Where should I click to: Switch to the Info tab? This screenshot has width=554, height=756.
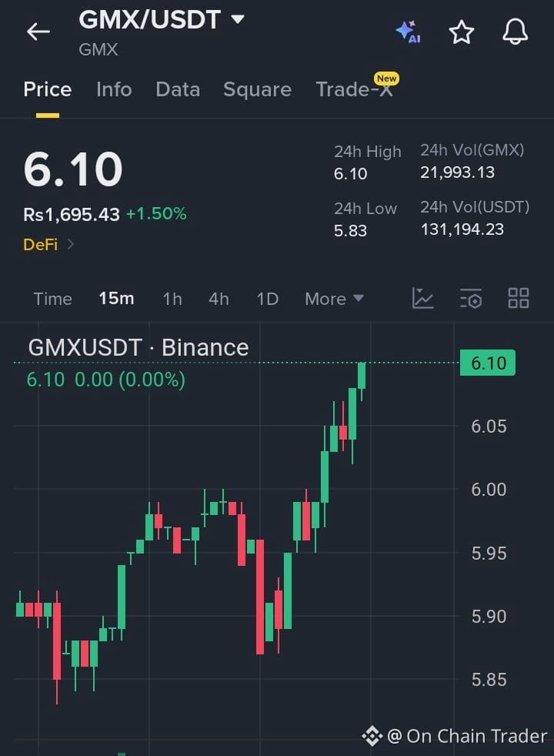[x=114, y=89]
